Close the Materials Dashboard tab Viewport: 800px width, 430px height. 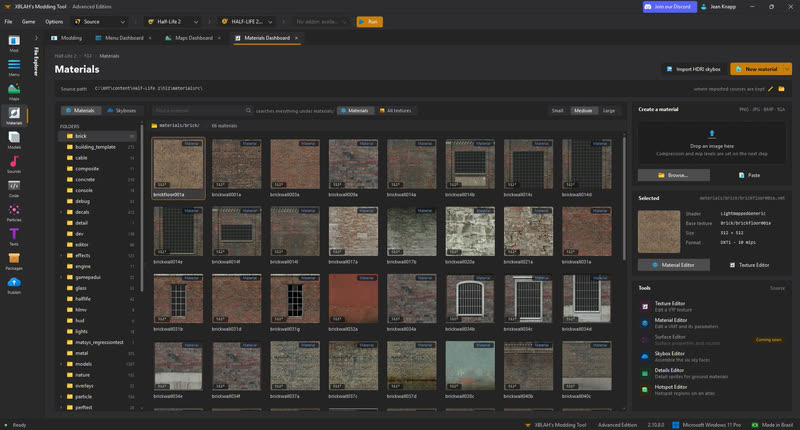point(296,38)
